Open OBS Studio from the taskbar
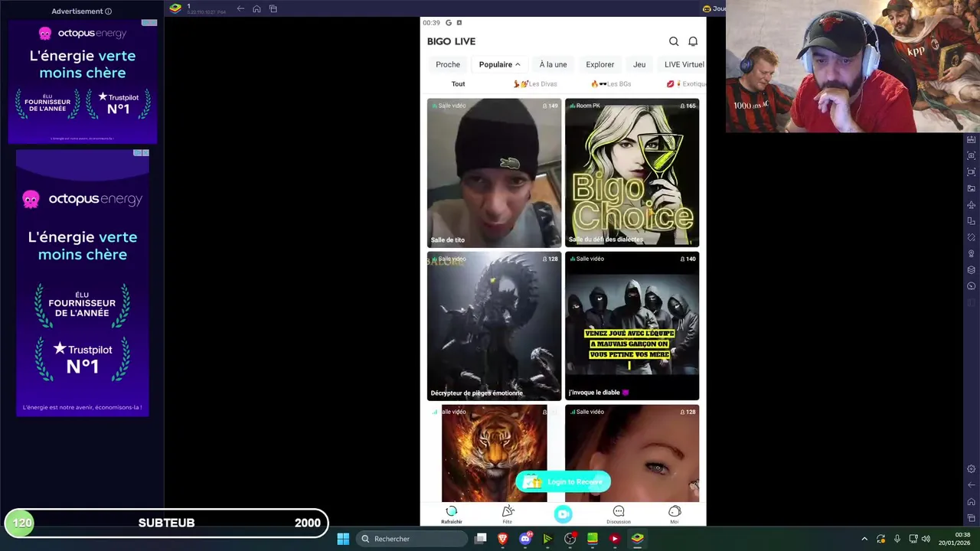Image resolution: width=980 pixels, height=551 pixels. coord(570,539)
